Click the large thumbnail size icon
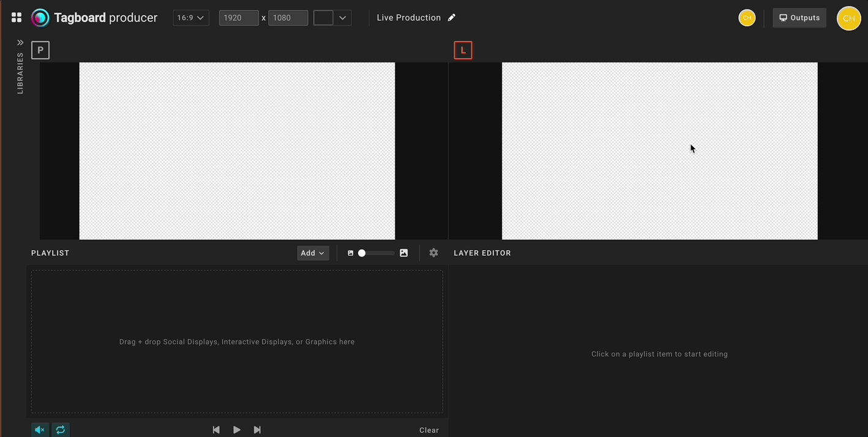 (403, 253)
